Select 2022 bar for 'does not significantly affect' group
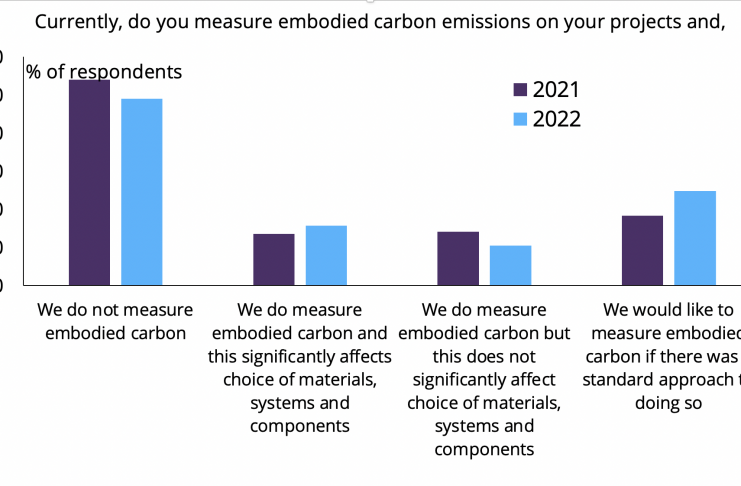The image size is (741, 486). coord(510,265)
